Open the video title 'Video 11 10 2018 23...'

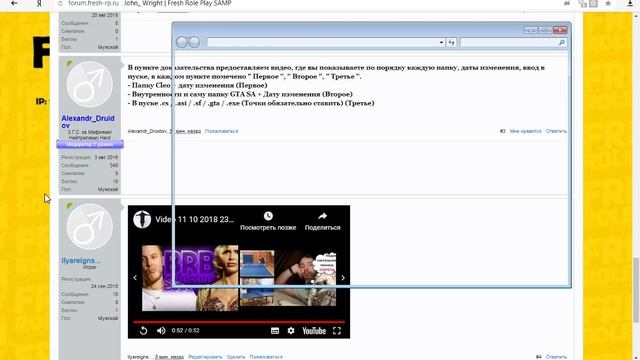[x=194, y=219]
